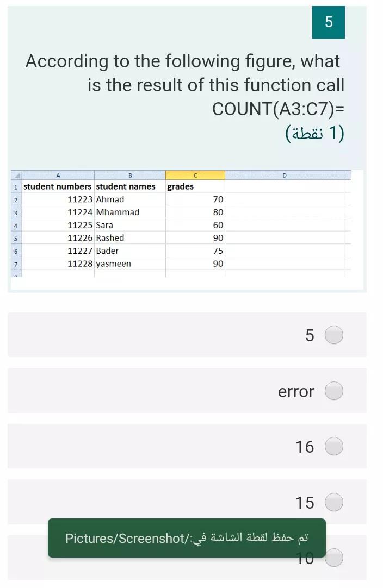Tap the cell containing Rashed

pos(130,238)
